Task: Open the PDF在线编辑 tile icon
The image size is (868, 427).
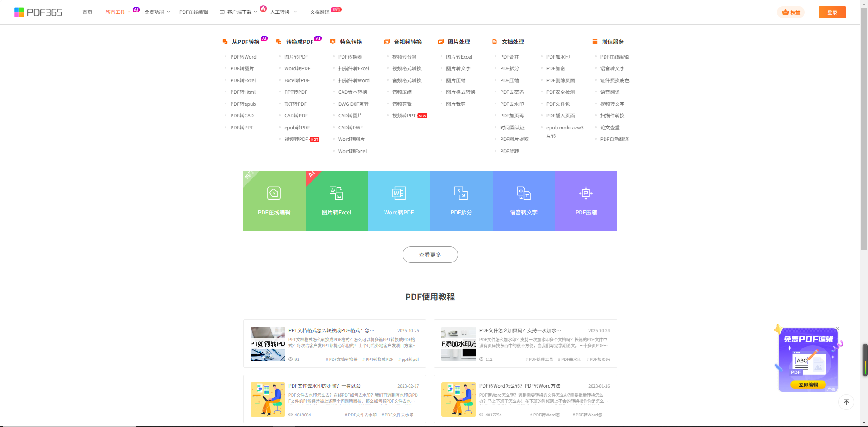Action: [x=274, y=193]
